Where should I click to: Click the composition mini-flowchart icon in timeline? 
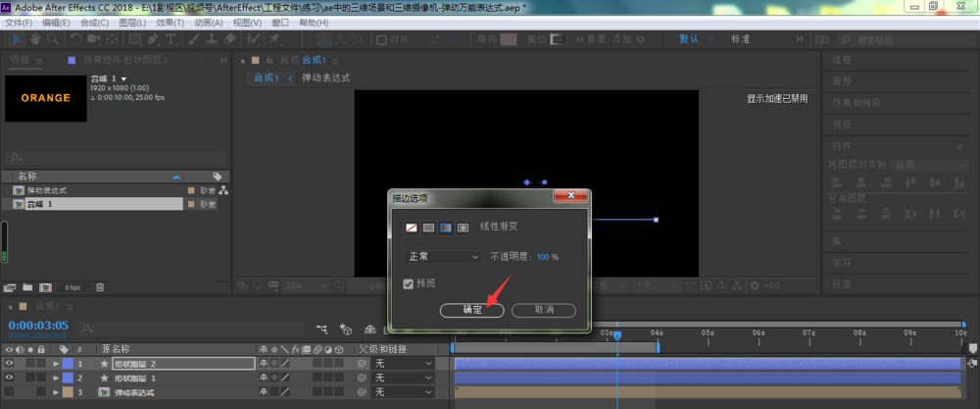321,329
